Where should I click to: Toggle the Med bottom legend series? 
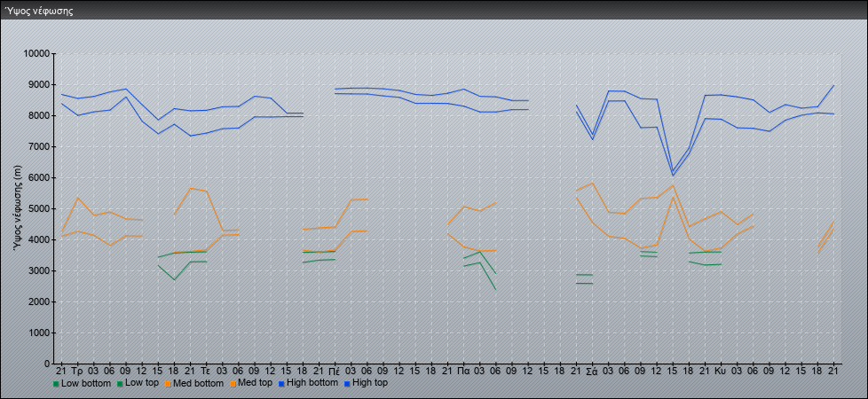(194, 383)
